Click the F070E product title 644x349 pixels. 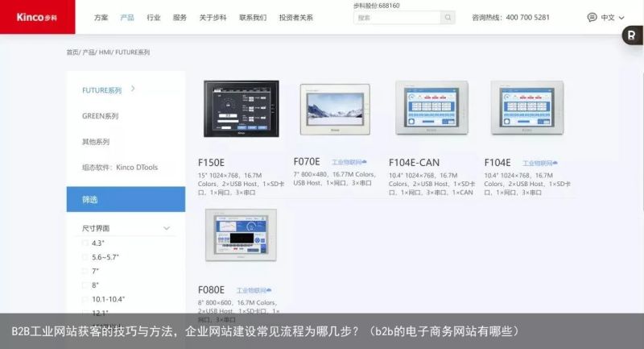click(x=307, y=161)
